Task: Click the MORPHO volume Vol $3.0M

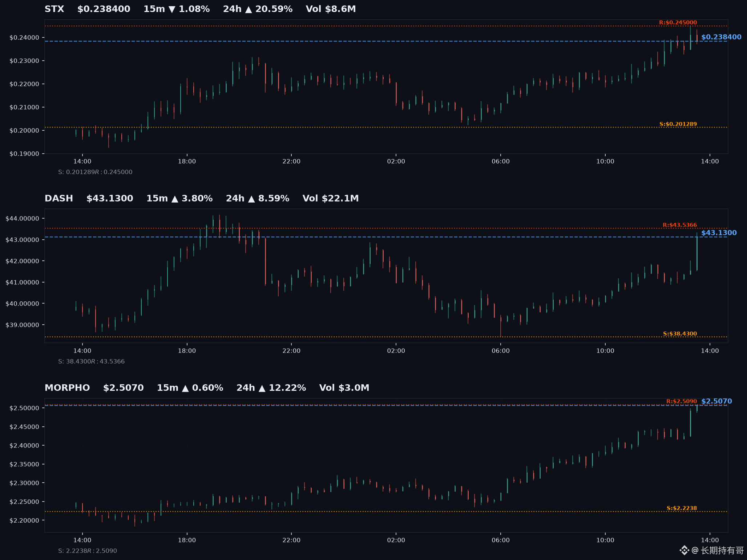Action: [x=344, y=388]
